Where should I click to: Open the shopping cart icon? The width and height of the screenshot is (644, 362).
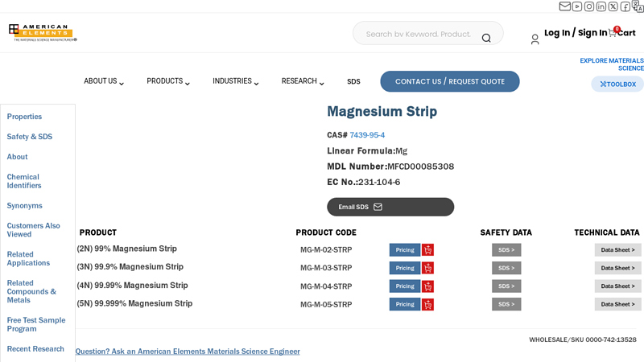point(613,33)
